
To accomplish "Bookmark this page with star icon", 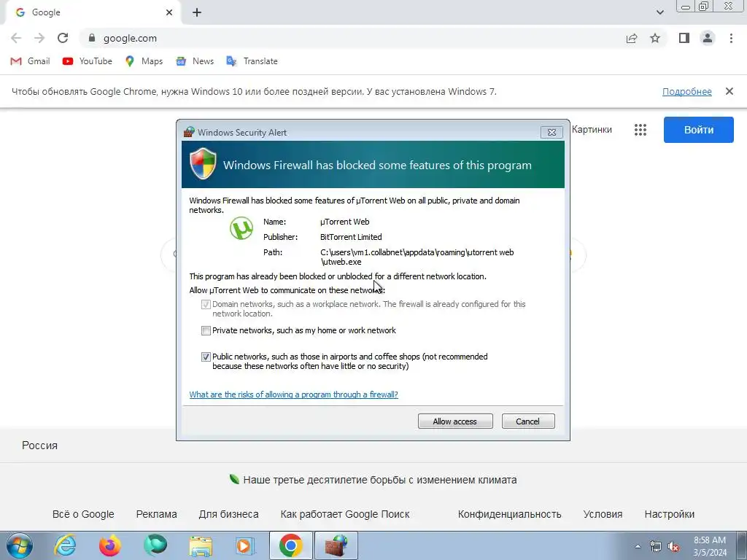I will coord(655,38).
